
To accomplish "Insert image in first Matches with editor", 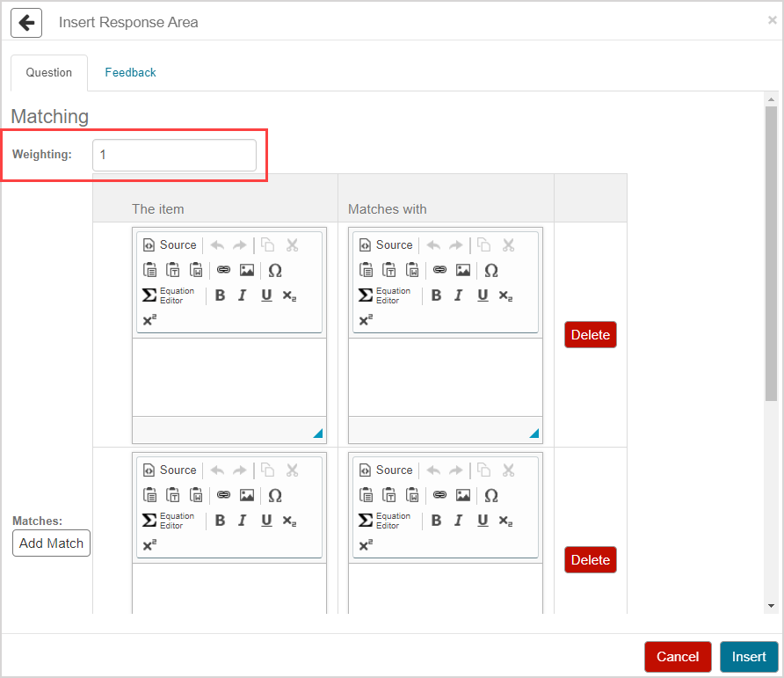I will 463,271.
